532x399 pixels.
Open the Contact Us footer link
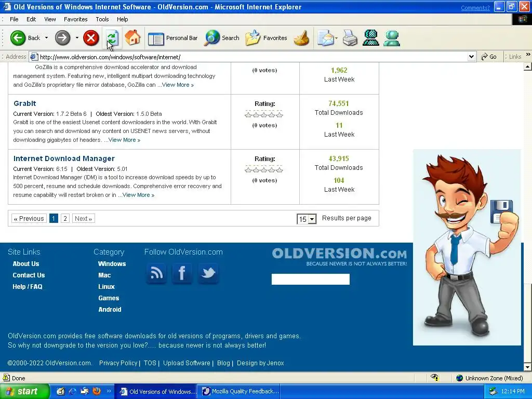tap(29, 275)
